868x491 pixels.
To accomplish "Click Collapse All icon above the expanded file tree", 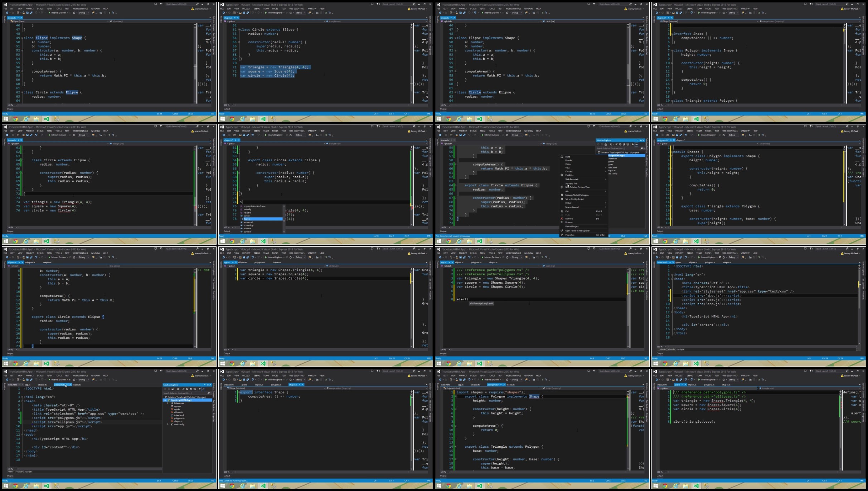I will (191, 389).
